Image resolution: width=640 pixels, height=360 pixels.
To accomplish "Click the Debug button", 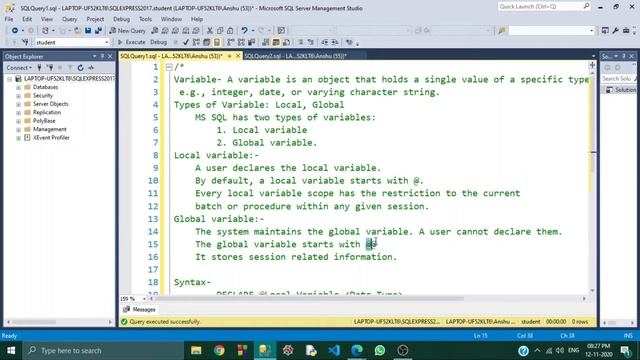I will click(158, 42).
